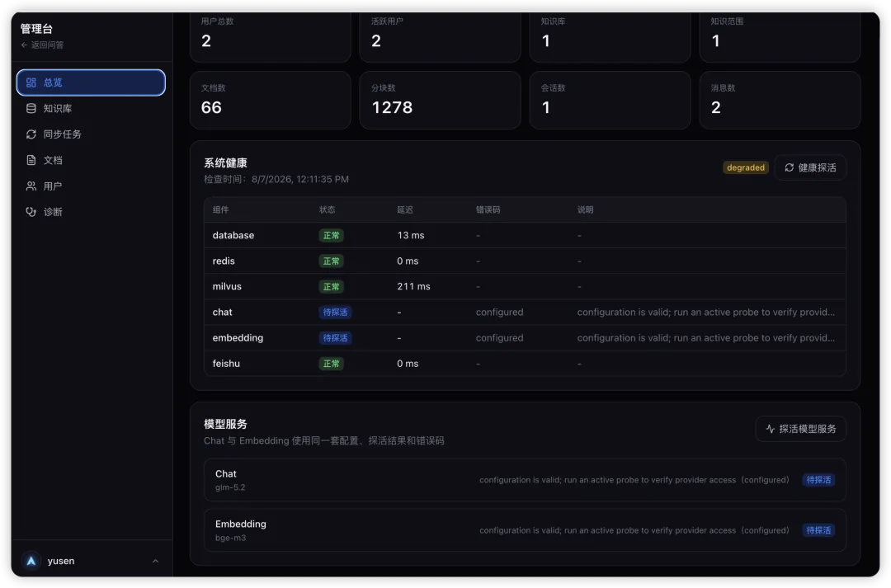Click the 错误码 column header

488,209
